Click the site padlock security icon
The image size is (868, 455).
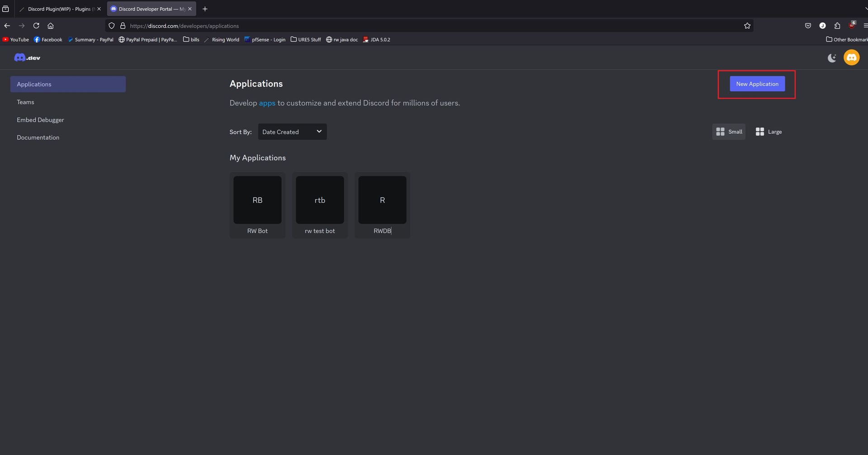pos(123,26)
